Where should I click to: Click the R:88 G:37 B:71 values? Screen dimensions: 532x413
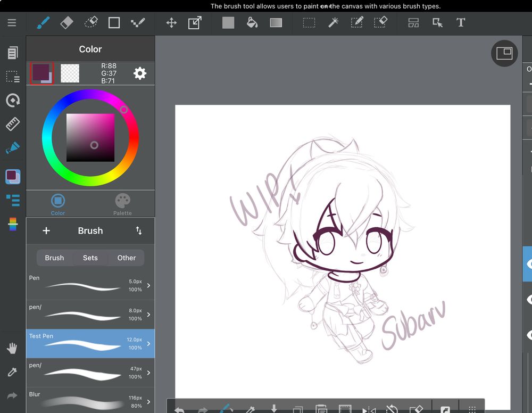109,73
